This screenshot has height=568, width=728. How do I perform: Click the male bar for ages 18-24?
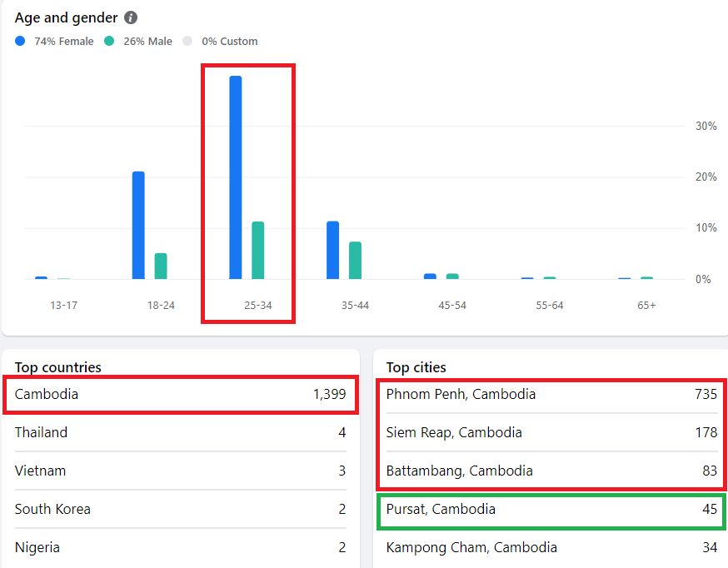pyautogui.click(x=161, y=266)
